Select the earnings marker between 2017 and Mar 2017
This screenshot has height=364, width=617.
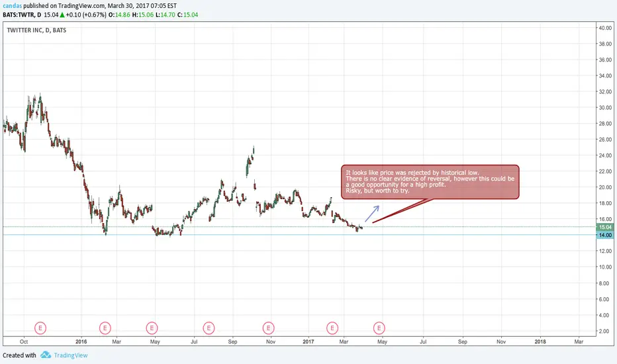(332, 328)
